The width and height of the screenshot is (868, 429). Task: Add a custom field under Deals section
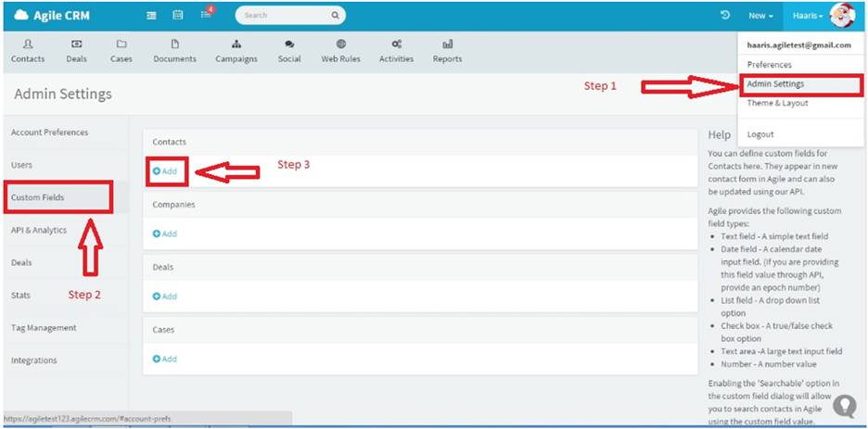(165, 297)
